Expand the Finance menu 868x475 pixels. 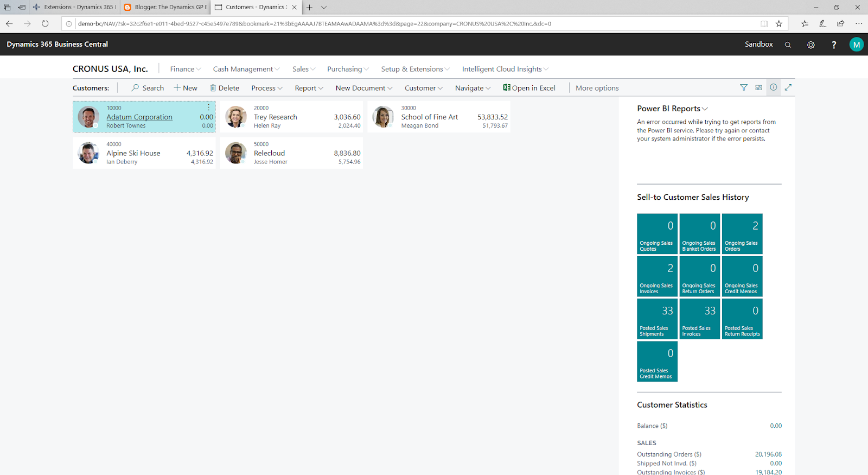coord(186,69)
